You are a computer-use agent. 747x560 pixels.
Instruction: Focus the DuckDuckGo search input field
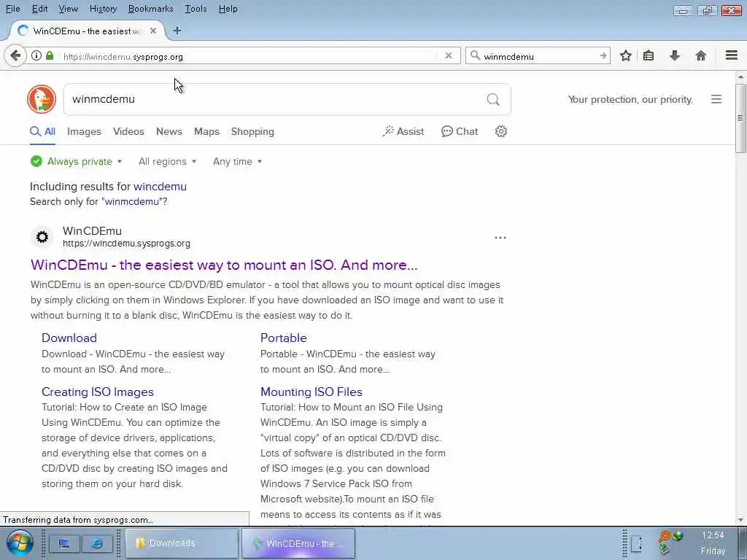pyautogui.click(x=276, y=99)
